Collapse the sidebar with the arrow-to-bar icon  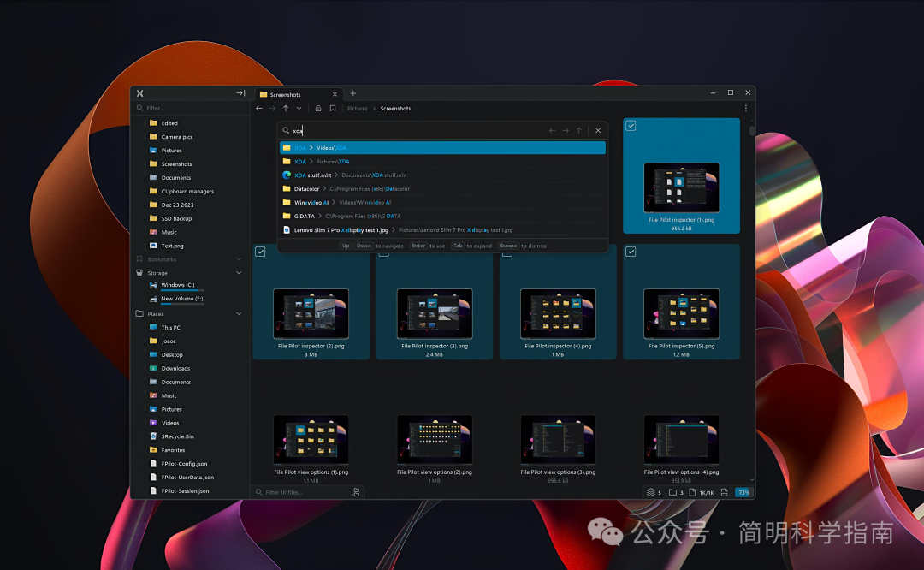240,93
